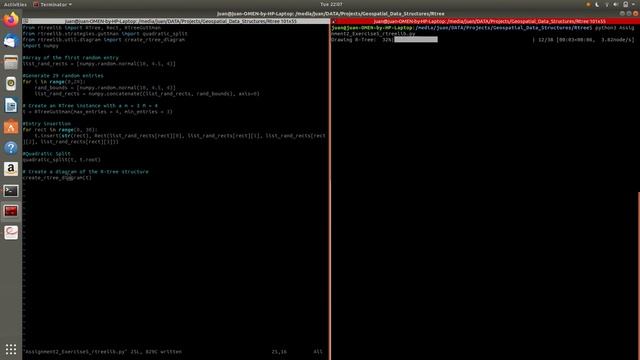Launch Thunderbird mail from the dock
This screenshot has width=640, height=360.
11,41
